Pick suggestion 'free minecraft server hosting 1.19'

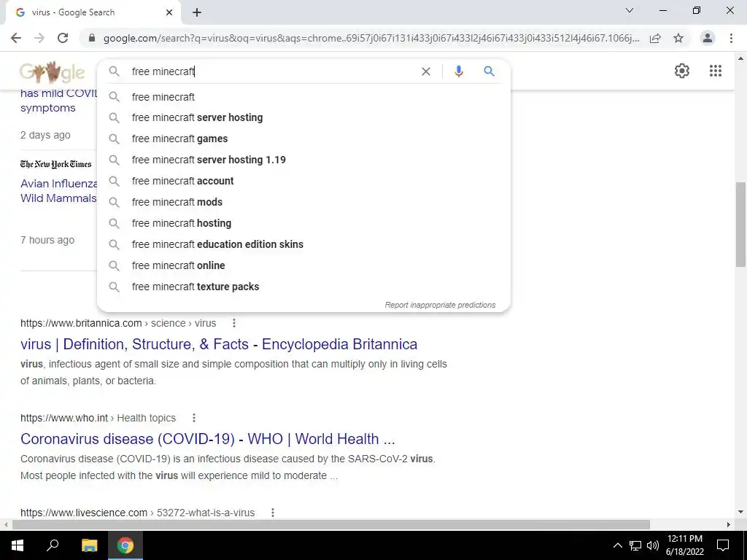(x=303, y=160)
